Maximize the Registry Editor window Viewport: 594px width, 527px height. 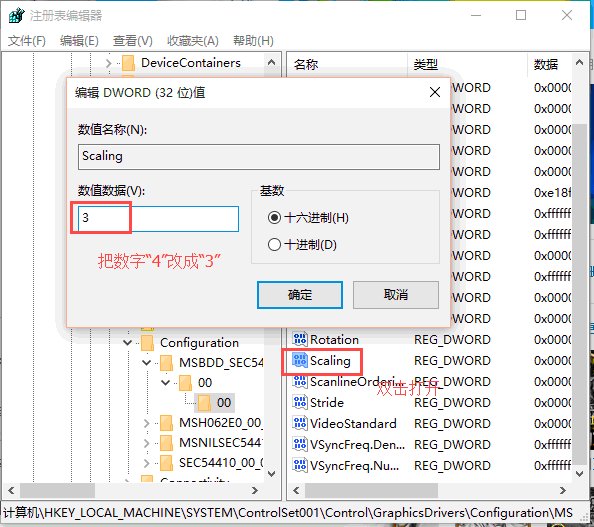click(521, 15)
